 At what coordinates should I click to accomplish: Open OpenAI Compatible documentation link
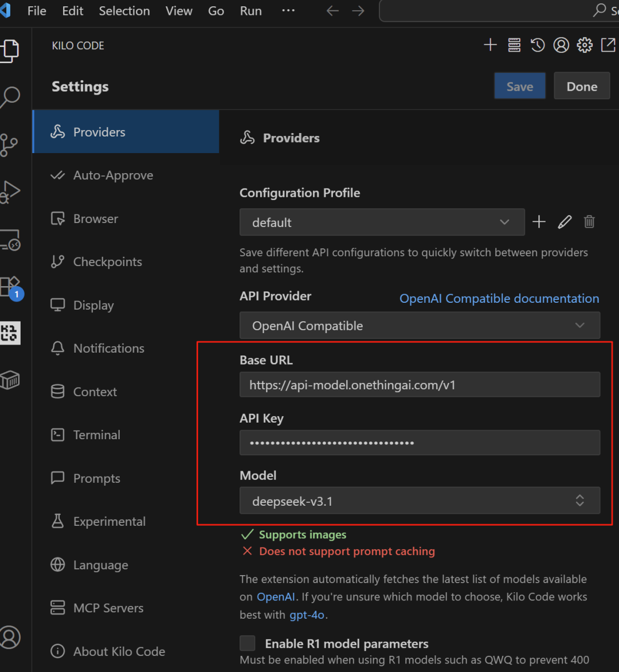click(499, 299)
